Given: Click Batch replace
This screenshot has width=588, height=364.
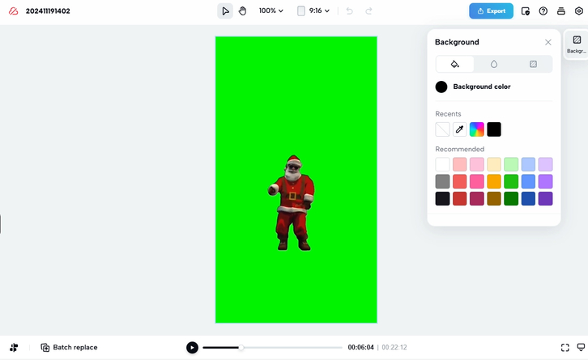Looking at the screenshot, I should (69, 348).
